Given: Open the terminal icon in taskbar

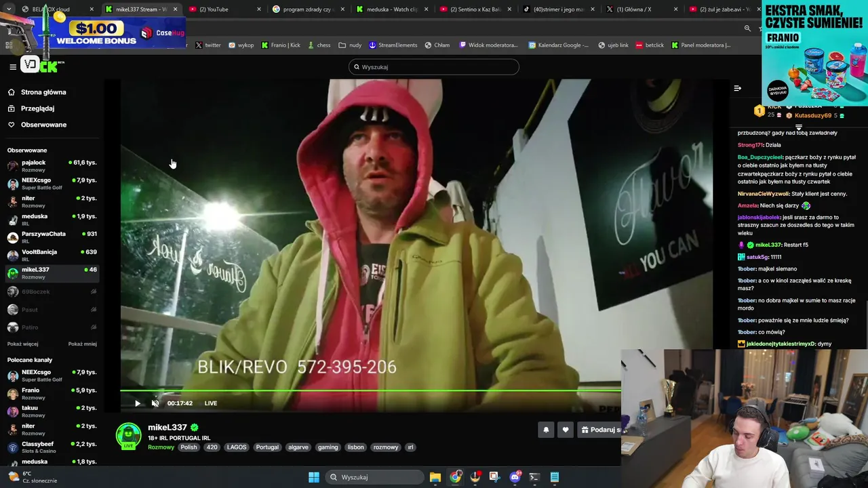Looking at the screenshot, I should 534,477.
